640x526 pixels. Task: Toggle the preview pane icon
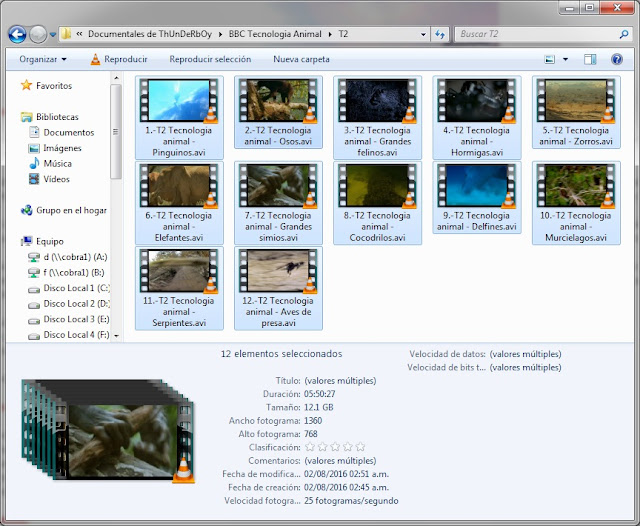click(x=590, y=60)
